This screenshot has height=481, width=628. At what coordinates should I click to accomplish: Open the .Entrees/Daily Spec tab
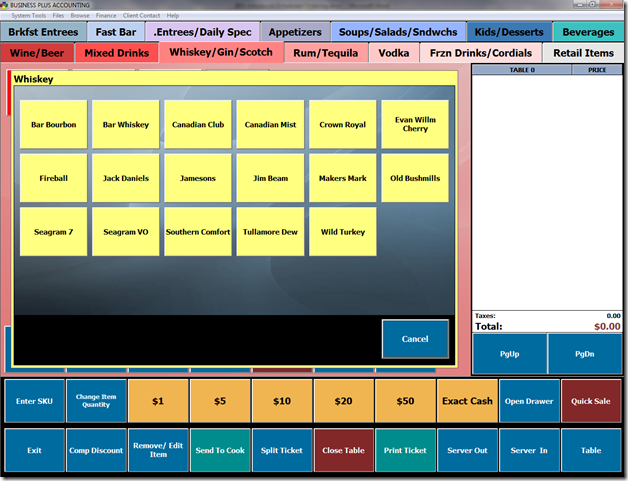click(x=202, y=32)
